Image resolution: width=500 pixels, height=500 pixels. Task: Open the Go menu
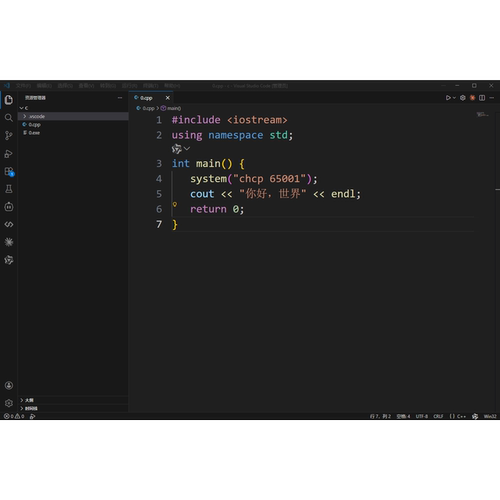108,86
